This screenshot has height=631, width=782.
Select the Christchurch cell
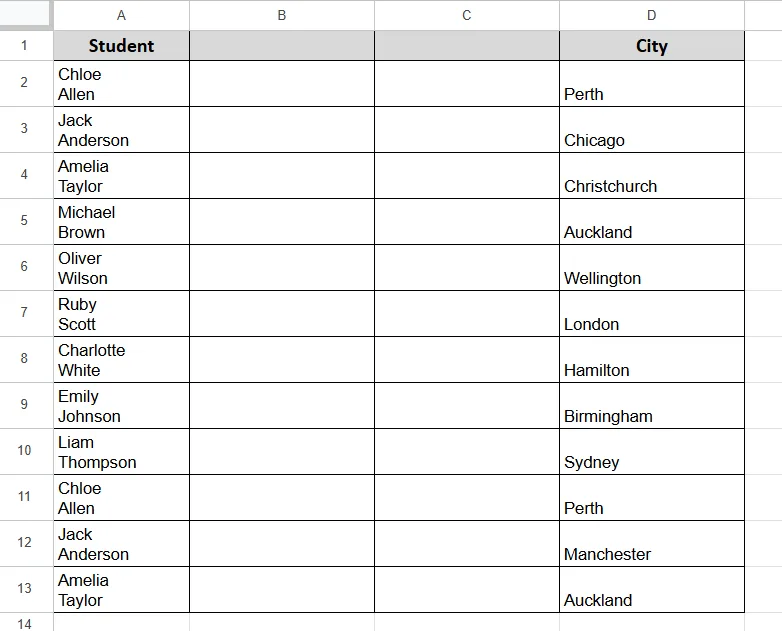point(652,176)
